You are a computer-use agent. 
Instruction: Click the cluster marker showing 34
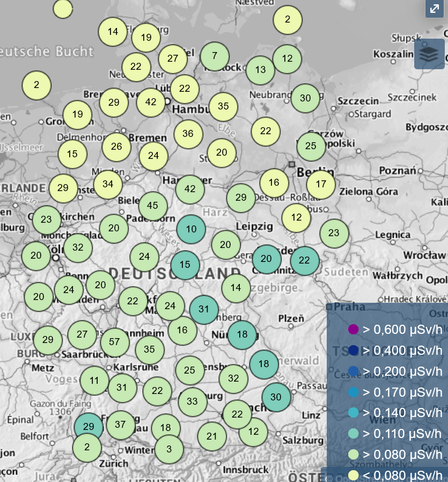tap(108, 184)
